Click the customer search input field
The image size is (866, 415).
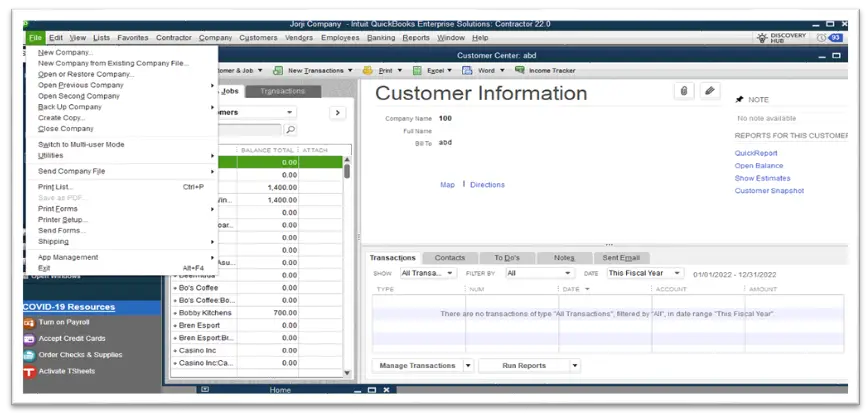click(x=251, y=130)
